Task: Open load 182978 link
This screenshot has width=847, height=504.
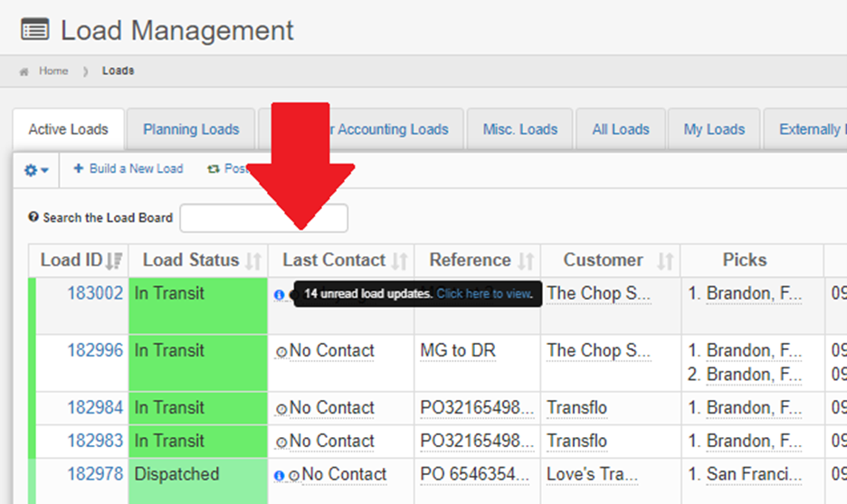Action: [95, 474]
